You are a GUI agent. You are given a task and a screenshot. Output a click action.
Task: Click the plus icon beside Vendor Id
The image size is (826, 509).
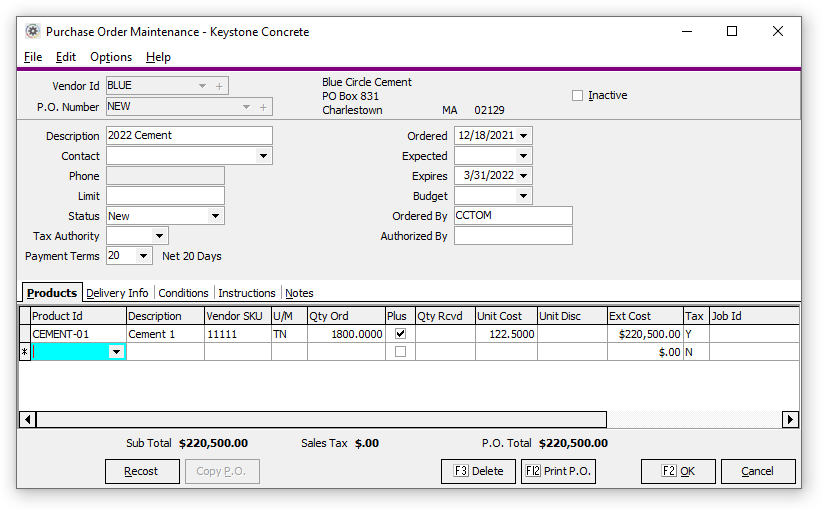(220, 86)
